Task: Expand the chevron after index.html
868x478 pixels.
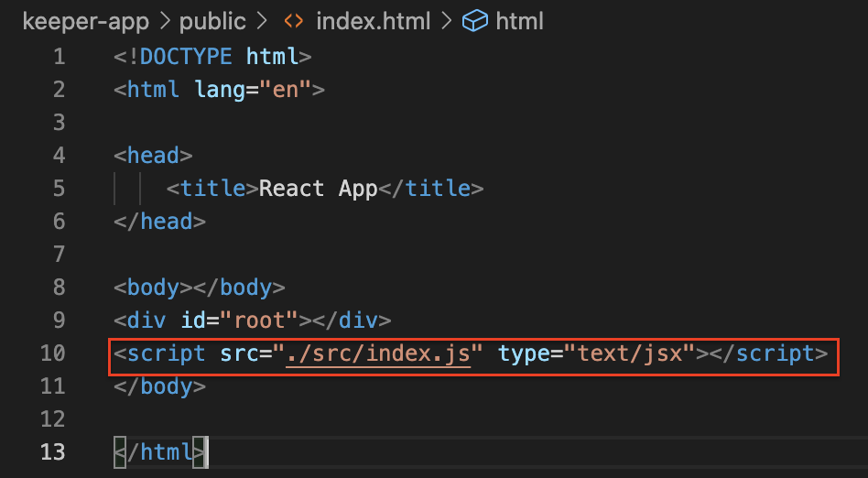Action: click(446, 22)
